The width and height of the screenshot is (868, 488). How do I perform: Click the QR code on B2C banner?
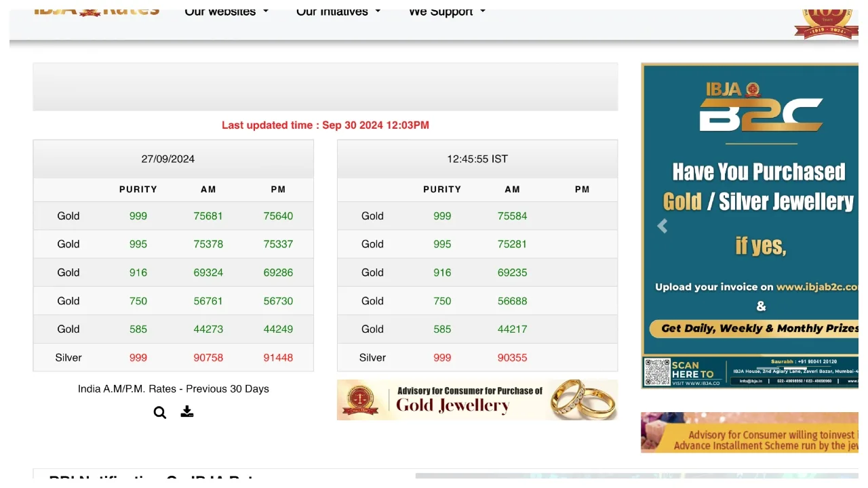(657, 372)
